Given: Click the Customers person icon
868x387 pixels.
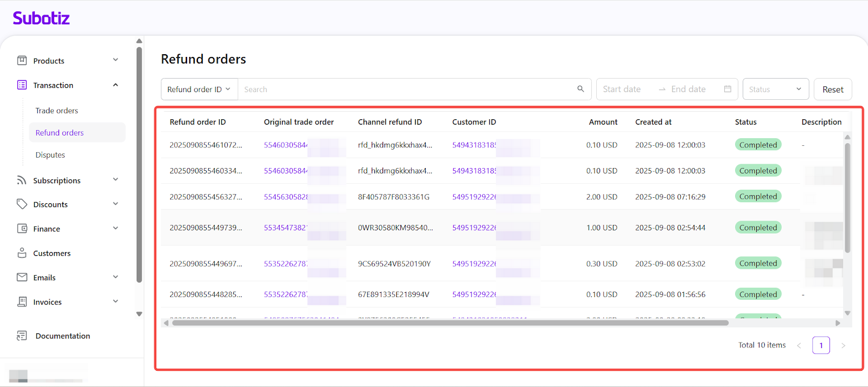Looking at the screenshot, I should coord(22,253).
